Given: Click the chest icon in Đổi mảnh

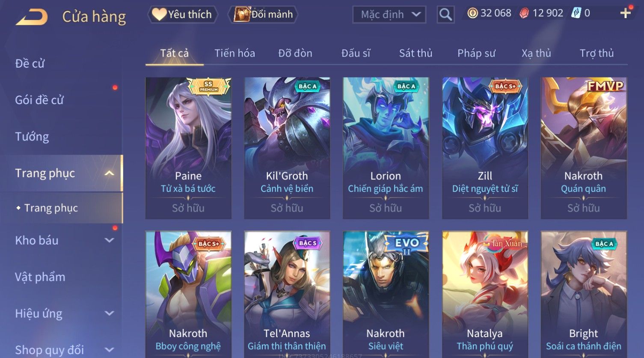Looking at the screenshot, I should [x=242, y=15].
